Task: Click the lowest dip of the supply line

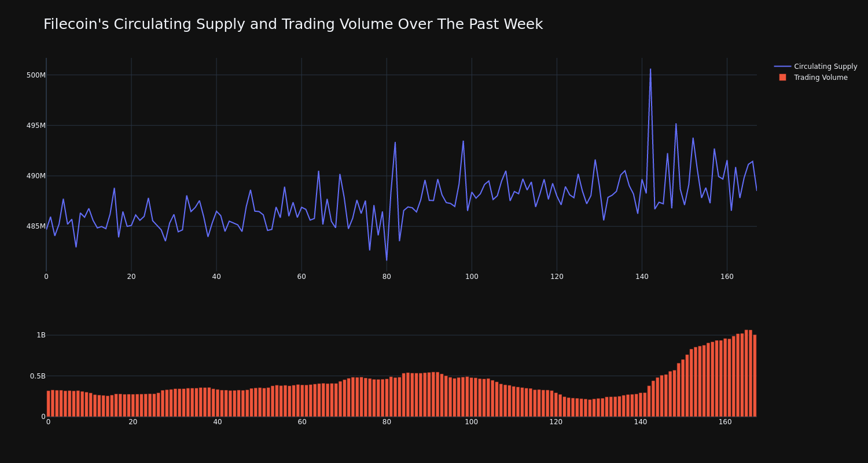Action: (387, 260)
